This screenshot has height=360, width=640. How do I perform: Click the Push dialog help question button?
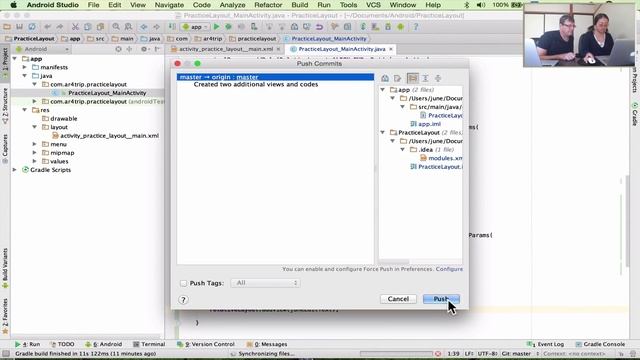pyautogui.click(x=183, y=300)
